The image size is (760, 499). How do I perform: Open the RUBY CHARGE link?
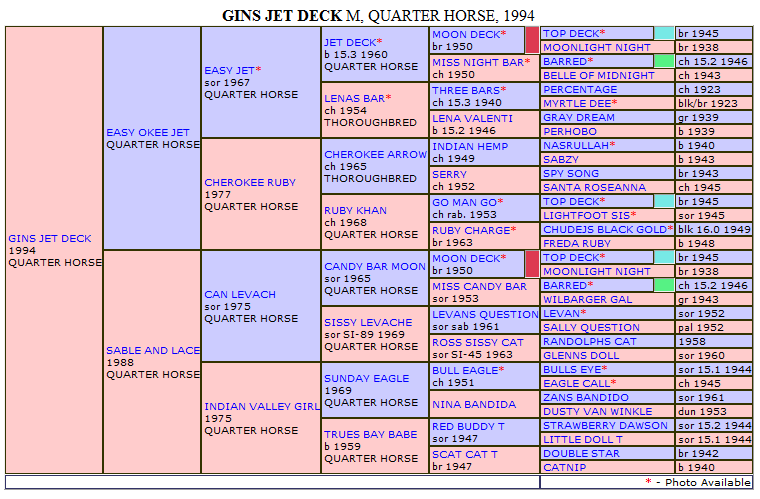471,231
